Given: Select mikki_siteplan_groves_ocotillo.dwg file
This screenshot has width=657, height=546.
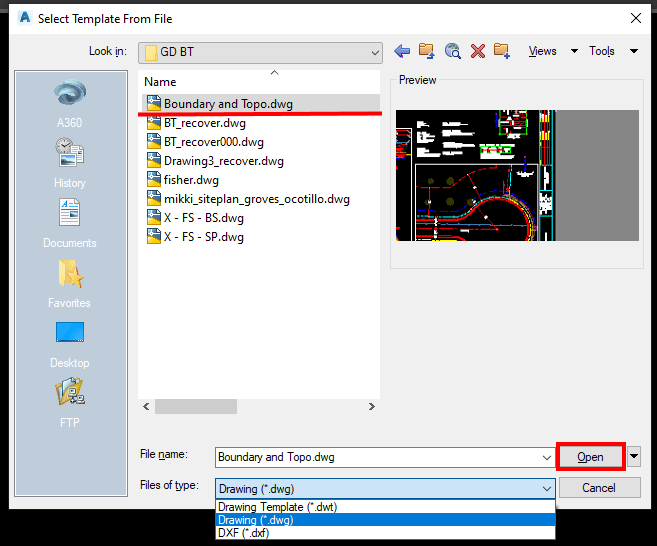Looking at the screenshot, I should point(256,199).
